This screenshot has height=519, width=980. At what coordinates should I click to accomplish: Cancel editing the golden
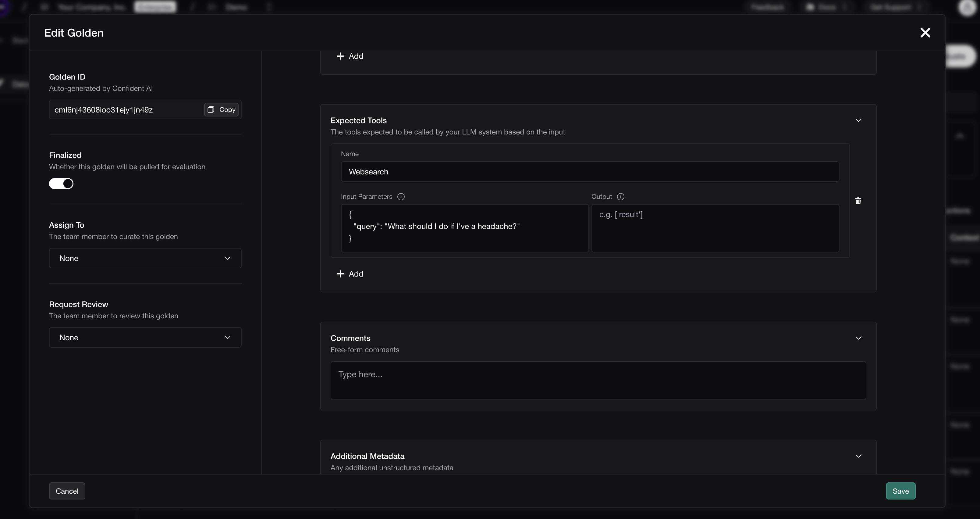67,491
